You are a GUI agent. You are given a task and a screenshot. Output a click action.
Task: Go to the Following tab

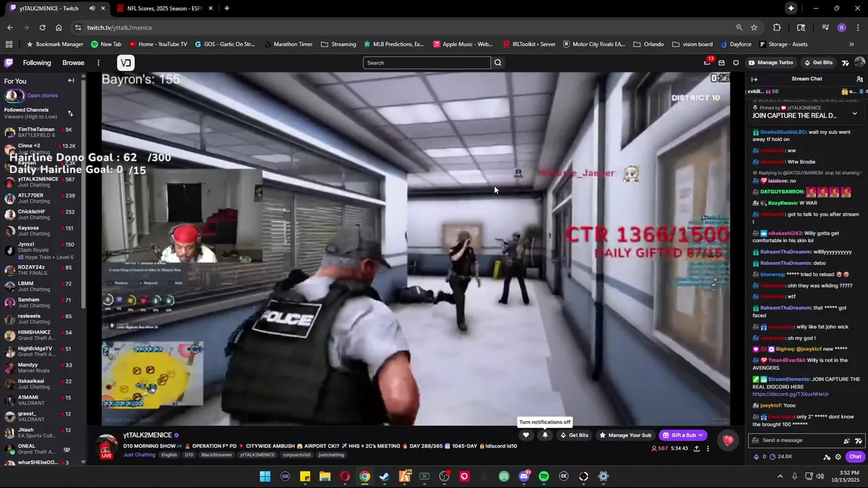click(37, 63)
